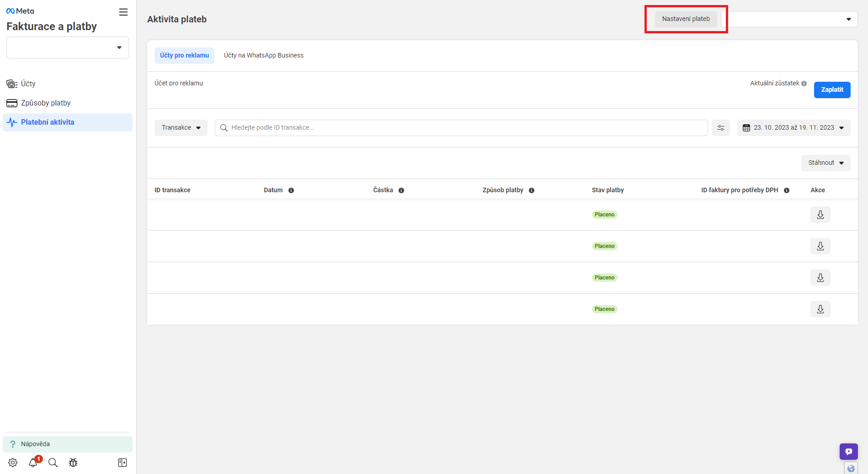Click info icon beside Způsob platby column

(x=532, y=190)
